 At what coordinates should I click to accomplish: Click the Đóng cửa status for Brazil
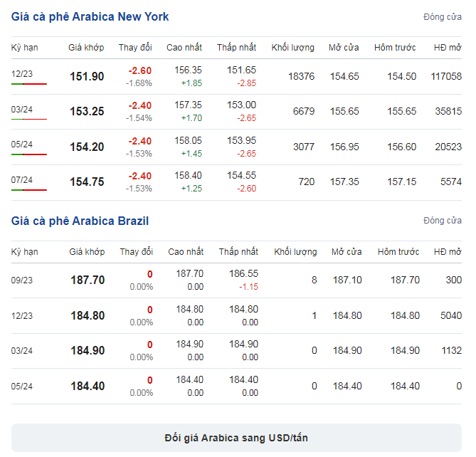[443, 221]
